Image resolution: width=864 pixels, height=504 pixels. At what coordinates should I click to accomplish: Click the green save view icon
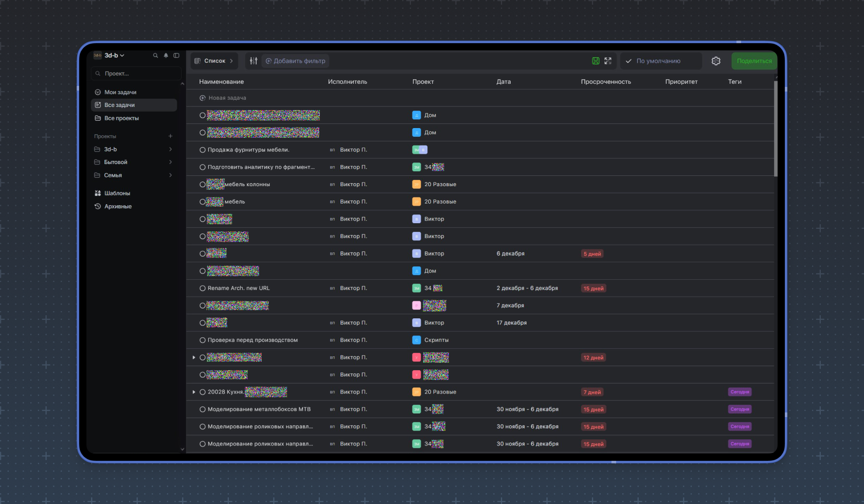(596, 61)
